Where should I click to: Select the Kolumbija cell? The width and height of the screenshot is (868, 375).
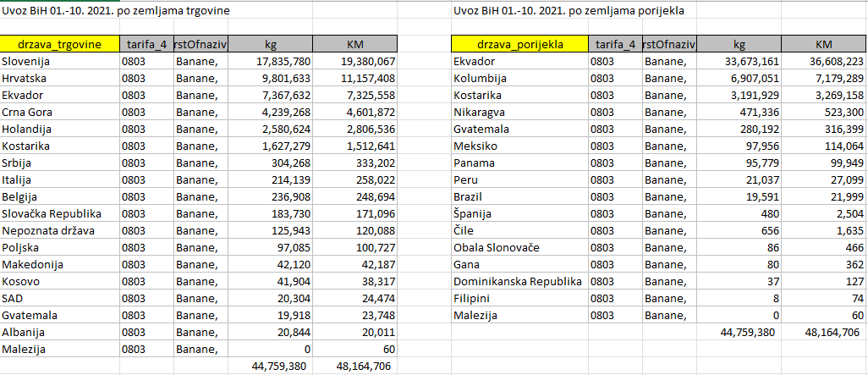tap(519, 78)
